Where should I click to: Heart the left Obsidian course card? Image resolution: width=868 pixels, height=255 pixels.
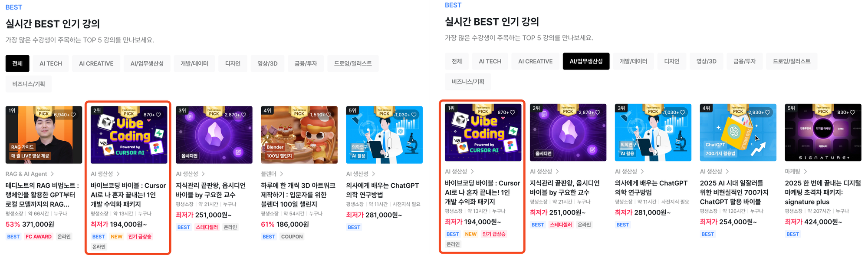(x=243, y=115)
